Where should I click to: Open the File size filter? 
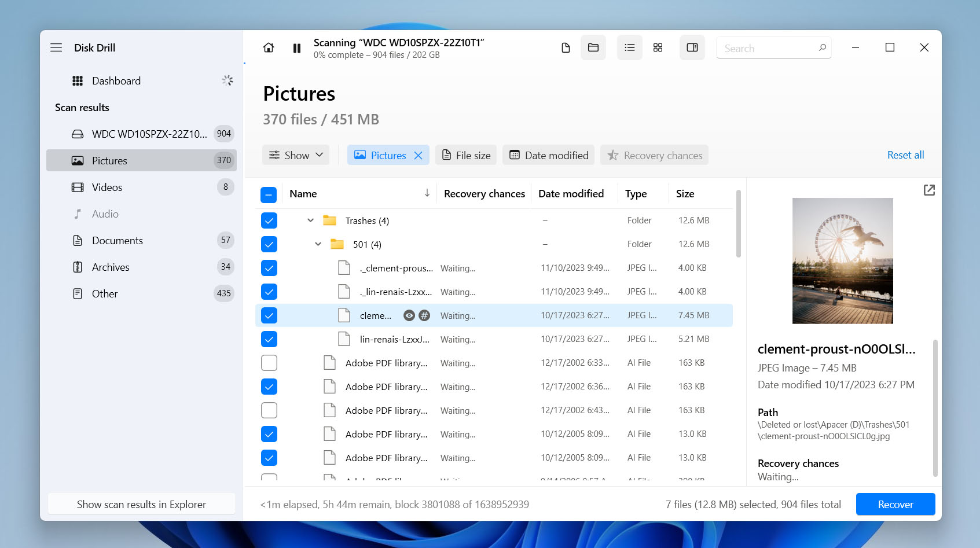click(x=466, y=155)
